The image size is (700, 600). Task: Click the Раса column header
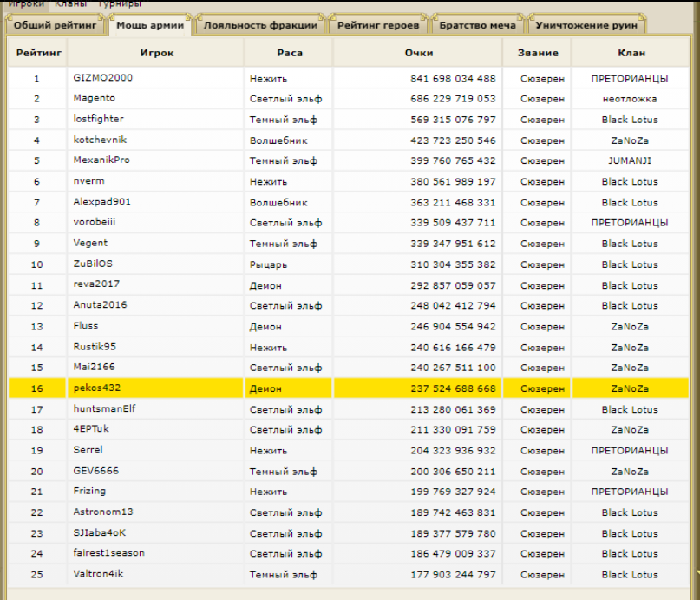click(x=289, y=54)
